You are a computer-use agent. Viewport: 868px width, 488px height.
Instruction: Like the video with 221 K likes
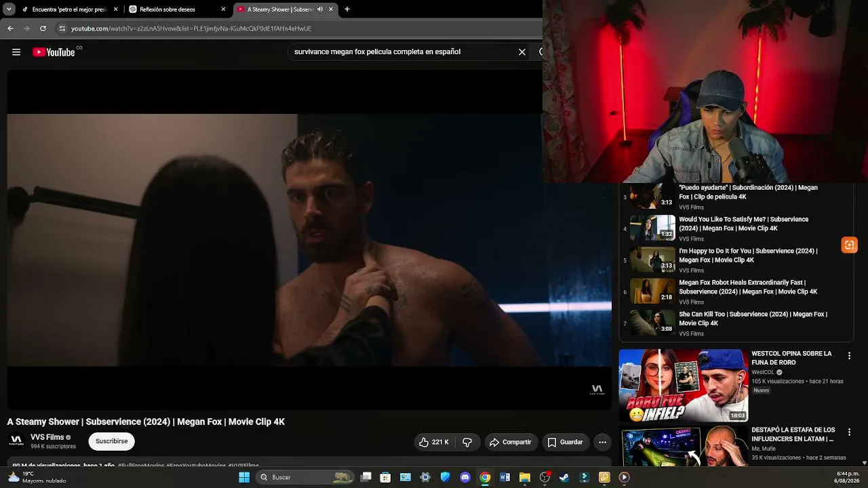point(435,442)
